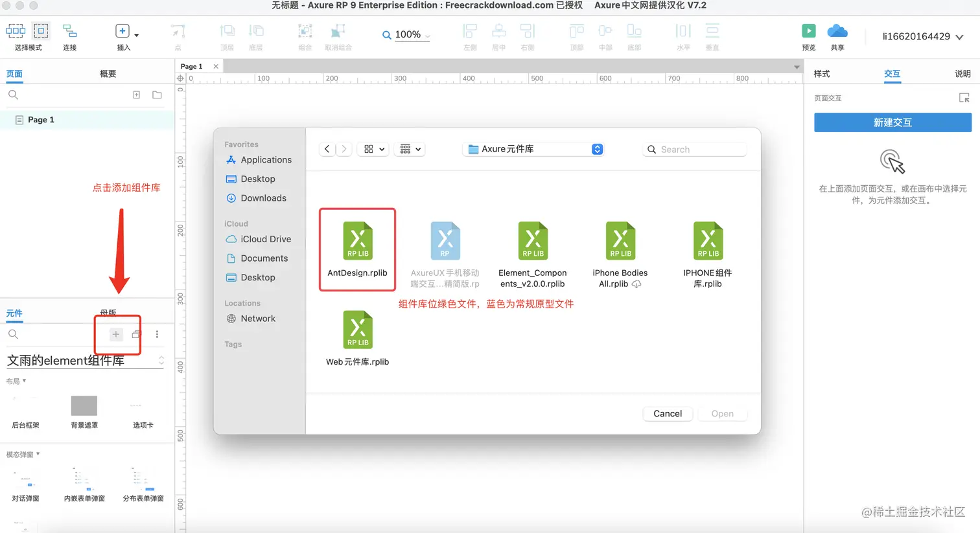Screen dimensions: 980x533
Task: Click the open library icon beside the plus
Action: (135, 334)
